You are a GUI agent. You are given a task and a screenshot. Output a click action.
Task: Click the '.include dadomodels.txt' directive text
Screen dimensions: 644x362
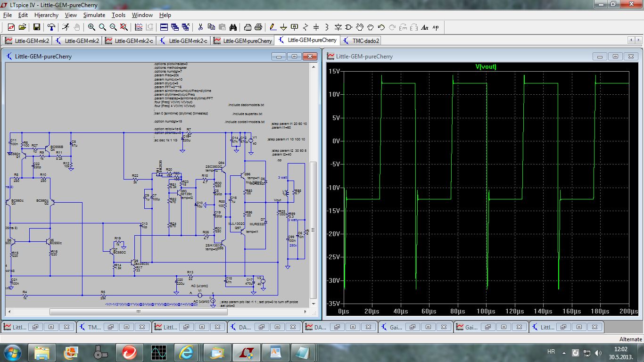[246, 105]
